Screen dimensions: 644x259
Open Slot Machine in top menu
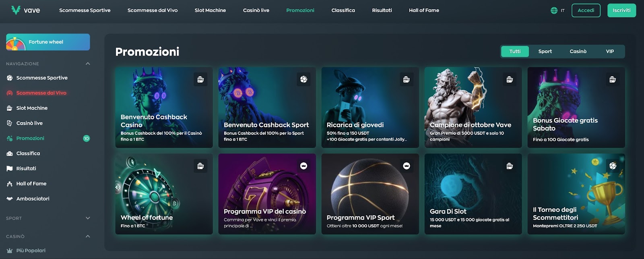click(210, 10)
